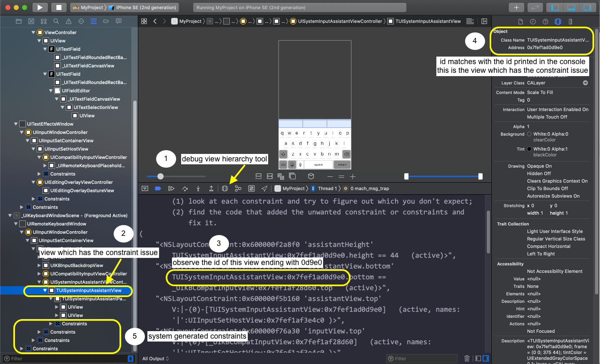Switch to the History inspector tab
The height and width of the screenshot is (364, 600).
tap(533, 22)
